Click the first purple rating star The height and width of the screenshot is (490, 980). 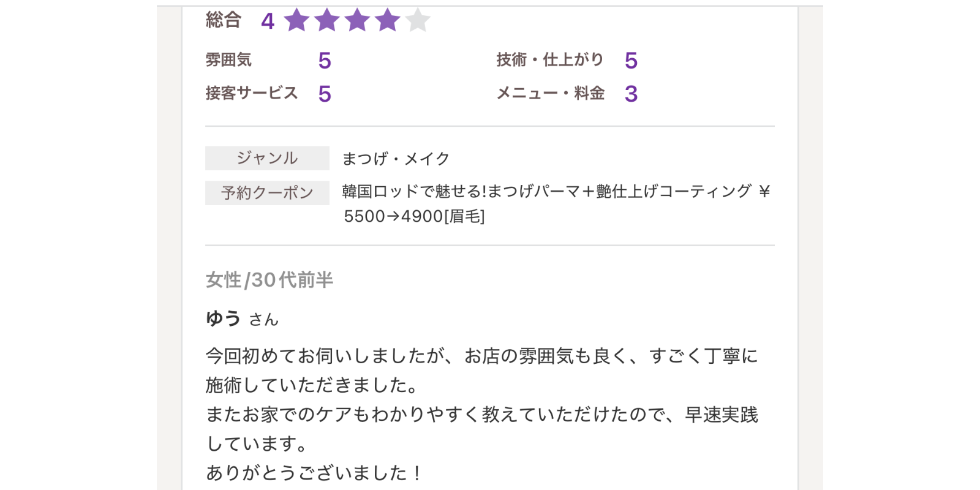[x=297, y=20]
